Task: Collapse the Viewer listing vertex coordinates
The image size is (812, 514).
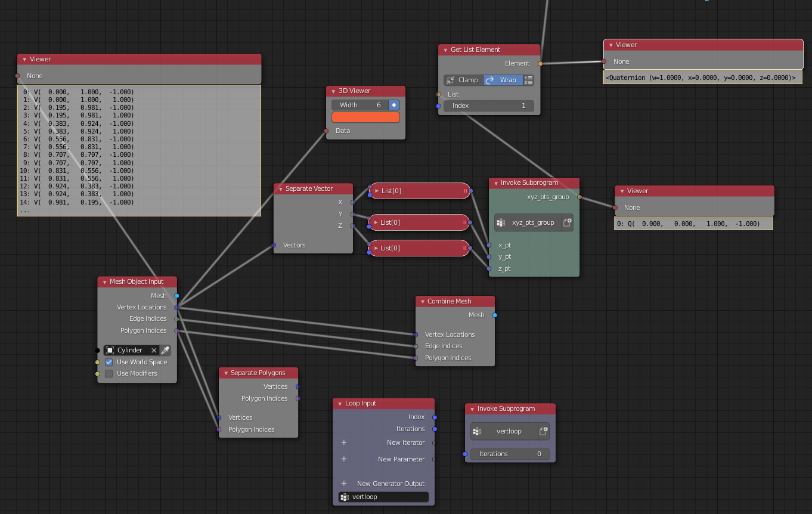Action: pyautogui.click(x=24, y=60)
